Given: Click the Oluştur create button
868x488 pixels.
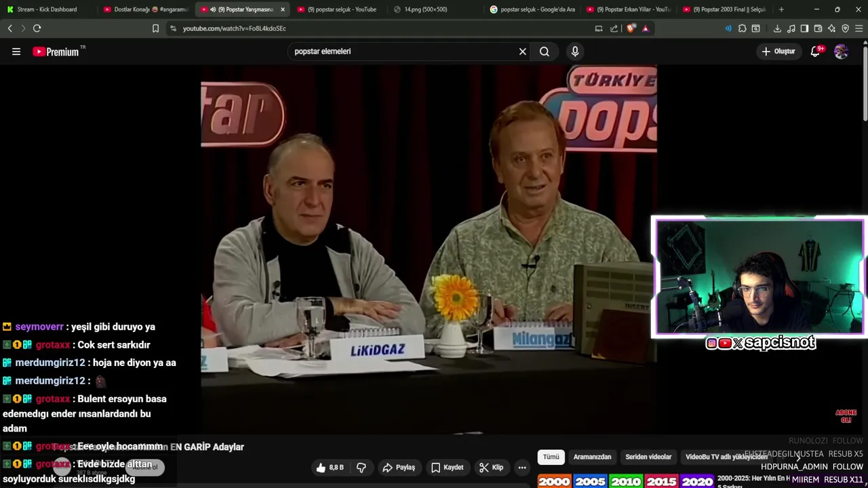Looking at the screenshot, I should coord(778,52).
